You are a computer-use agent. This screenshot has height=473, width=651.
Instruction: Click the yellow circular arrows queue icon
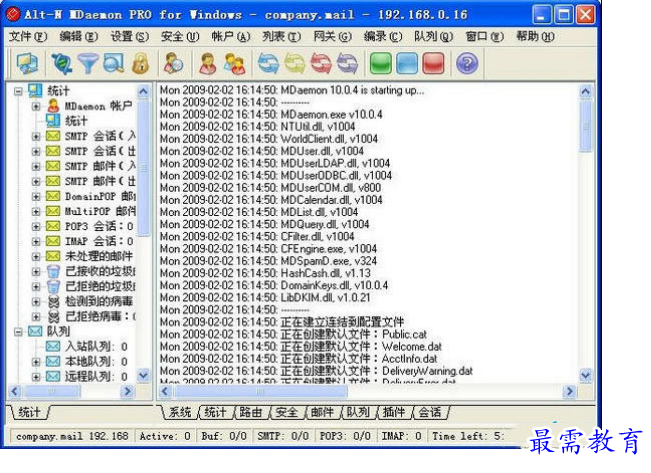294,64
